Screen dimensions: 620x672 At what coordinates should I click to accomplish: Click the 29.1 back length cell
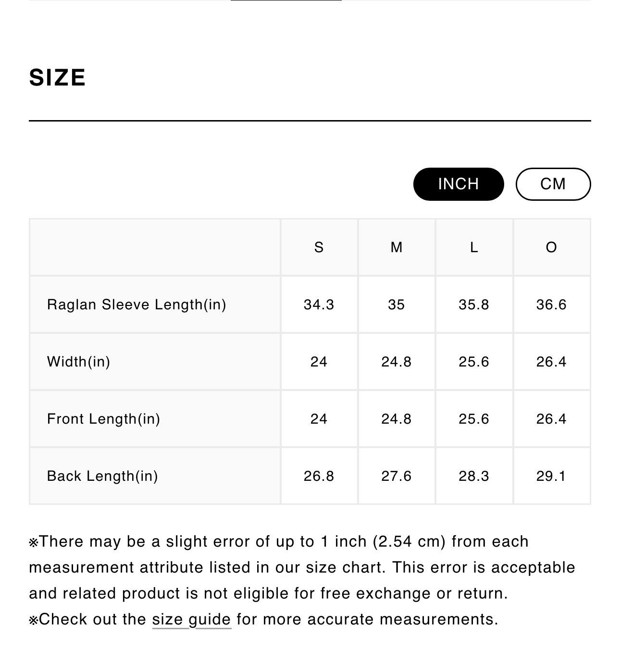click(x=552, y=476)
